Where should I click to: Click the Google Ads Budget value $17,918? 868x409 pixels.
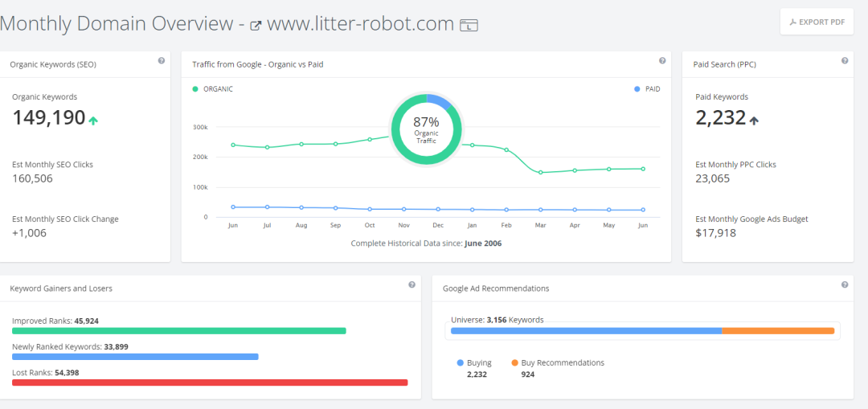pyautogui.click(x=716, y=233)
